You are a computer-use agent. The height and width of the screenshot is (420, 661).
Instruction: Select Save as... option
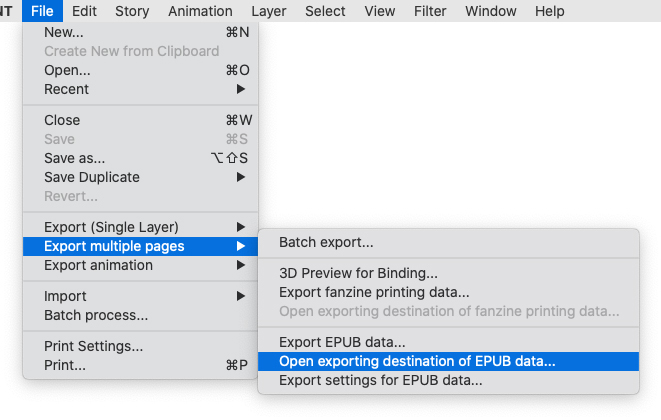pyautogui.click(x=74, y=158)
